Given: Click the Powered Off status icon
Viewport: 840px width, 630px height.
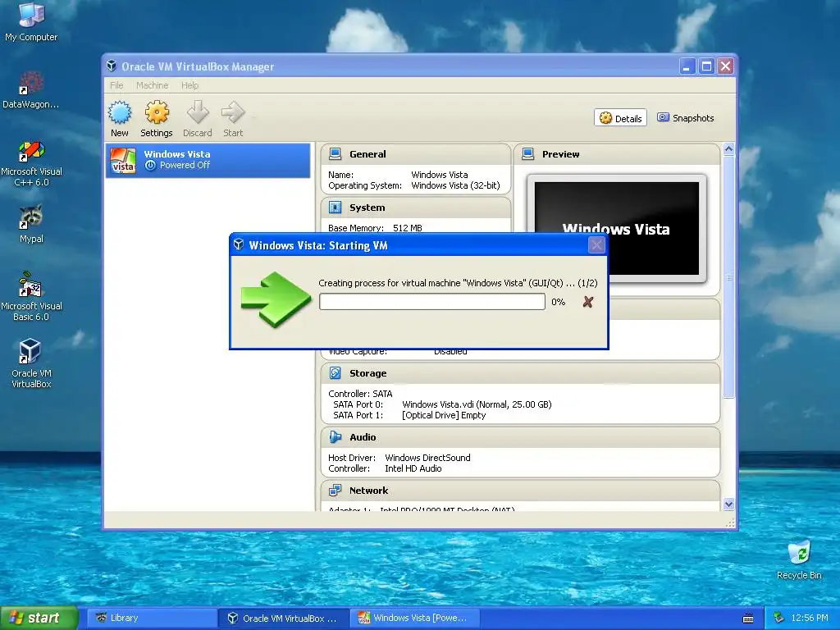Looking at the screenshot, I should pyautogui.click(x=151, y=166).
